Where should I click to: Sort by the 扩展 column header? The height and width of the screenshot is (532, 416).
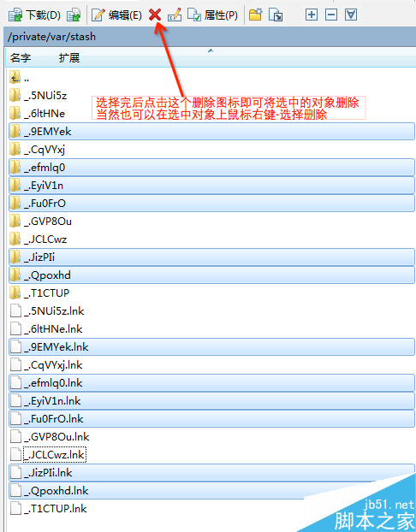(69, 58)
